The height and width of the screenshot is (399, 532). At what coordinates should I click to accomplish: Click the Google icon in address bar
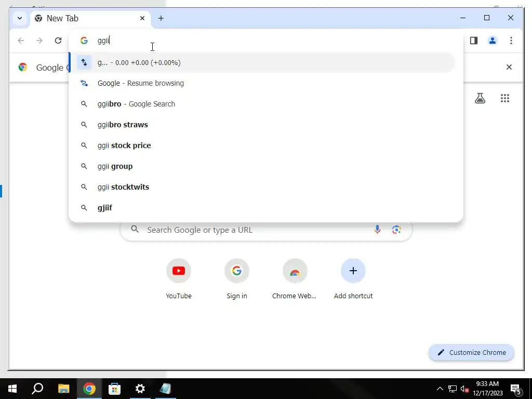pos(84,41)
